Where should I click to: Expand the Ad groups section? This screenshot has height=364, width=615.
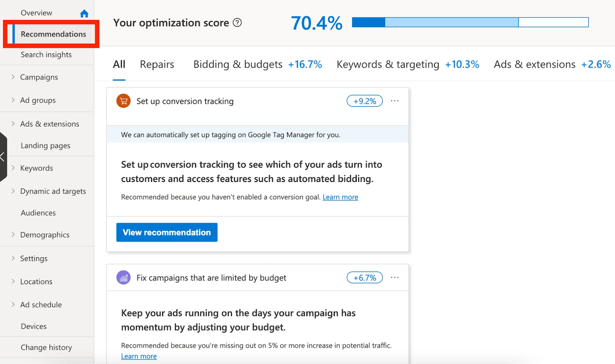pyautogui.click(x=13, y=100)
